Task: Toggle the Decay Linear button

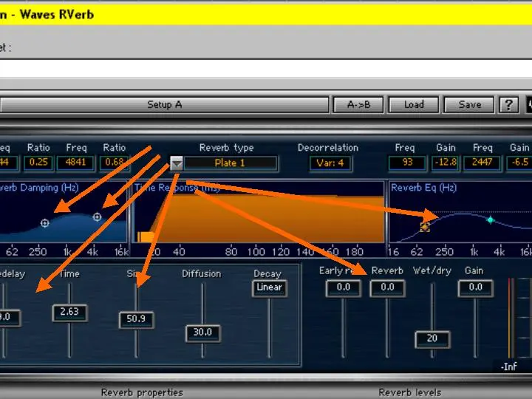Action: (270, 288)
